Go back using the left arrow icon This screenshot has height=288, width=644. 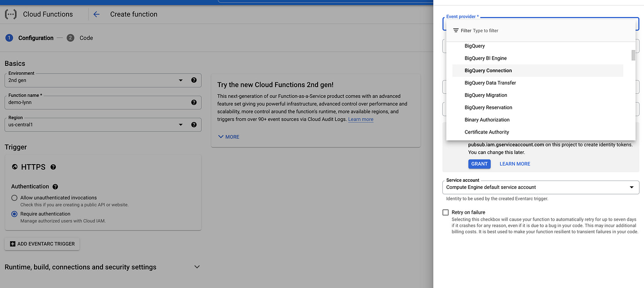(96, 14)
